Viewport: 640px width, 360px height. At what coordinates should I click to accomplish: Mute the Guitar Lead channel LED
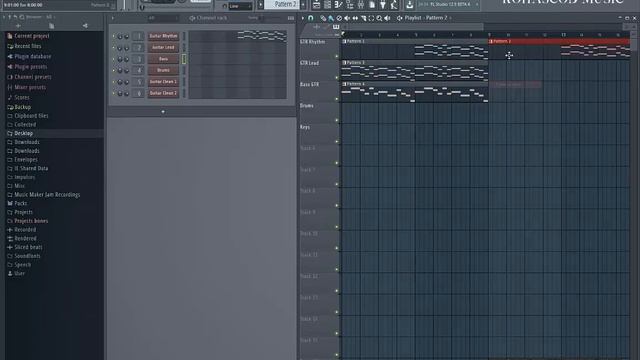click(113, 47)
